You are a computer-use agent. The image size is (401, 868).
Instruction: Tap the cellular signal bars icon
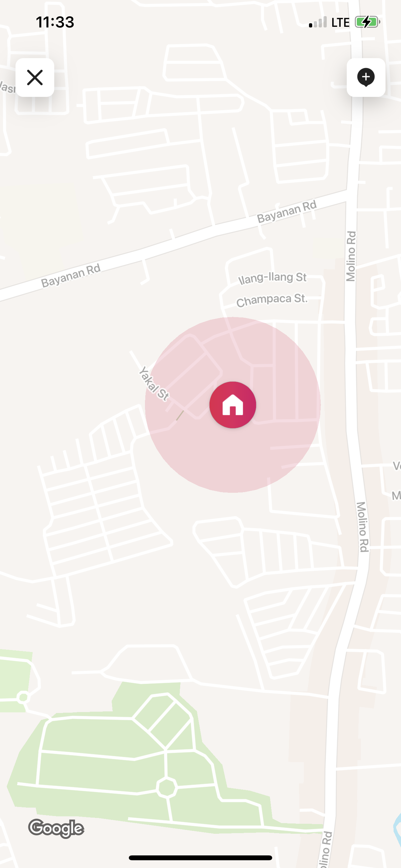point(318,22)
